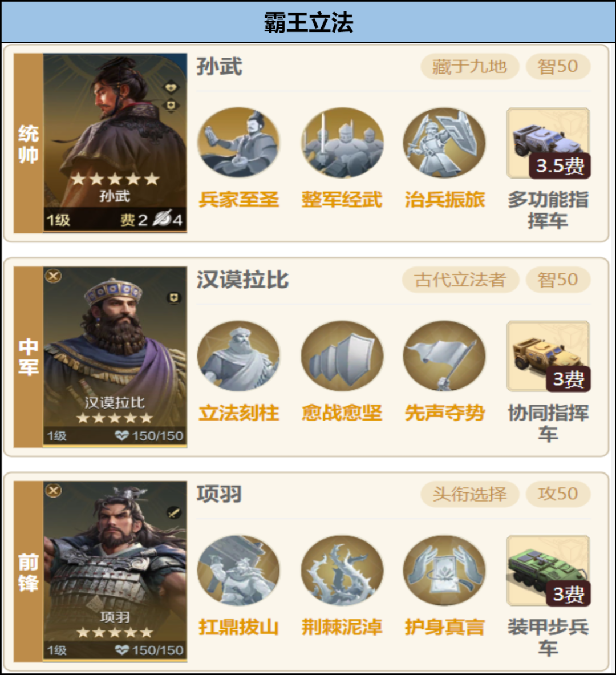
Task: Tap the 治兵振旅 shield soldier icon
Action: (x=444, y=143)
